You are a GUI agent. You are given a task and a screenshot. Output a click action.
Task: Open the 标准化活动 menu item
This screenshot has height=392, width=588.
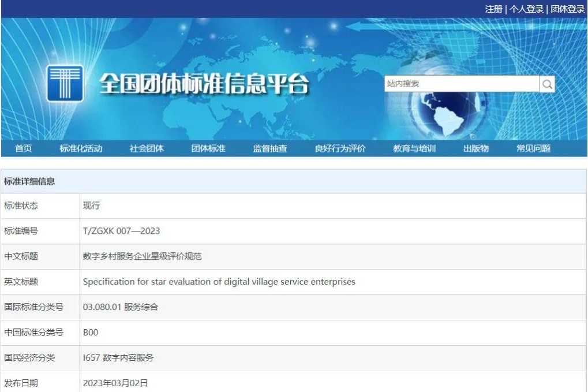[x=81, y=148]
